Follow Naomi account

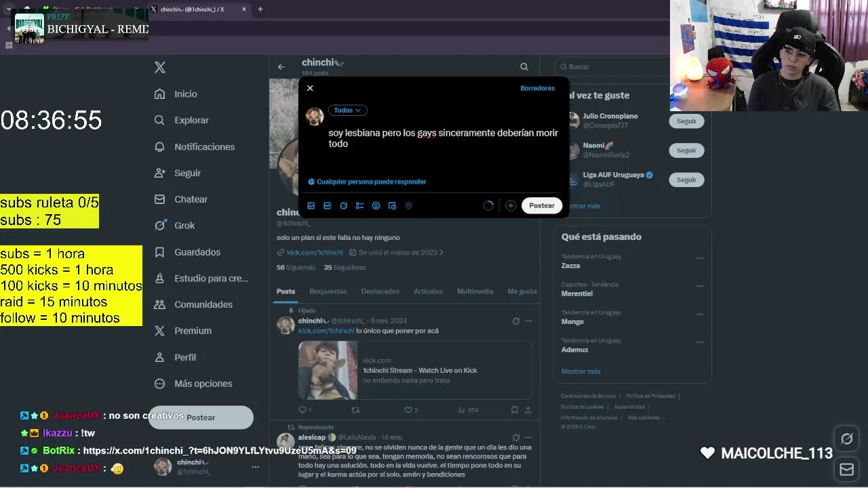[x=686, y=150]
